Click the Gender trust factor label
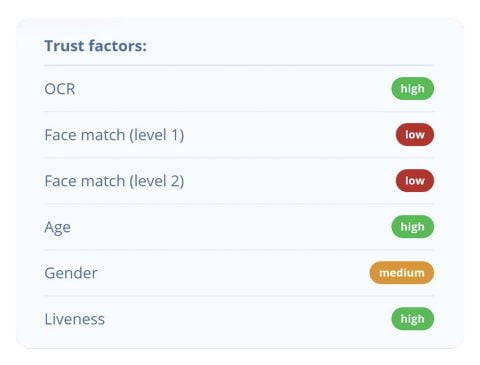Screen dimensions: 480x365 (x=71, y=273)
